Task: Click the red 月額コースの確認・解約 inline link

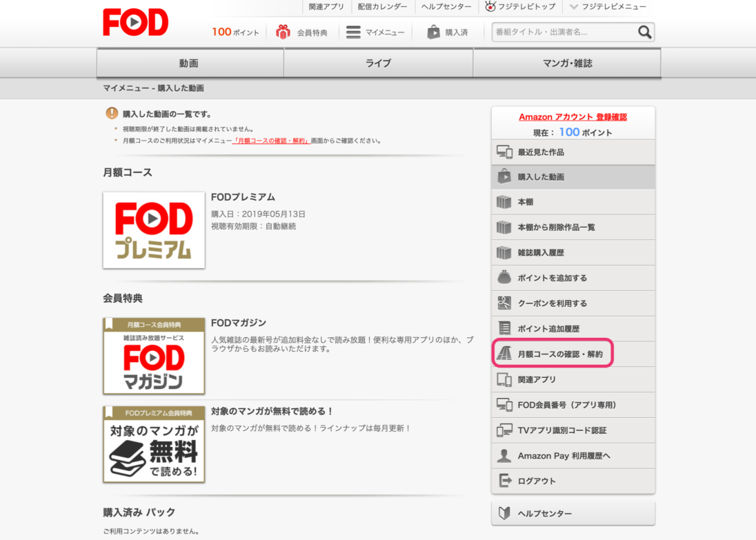Action: click(270, 141)
